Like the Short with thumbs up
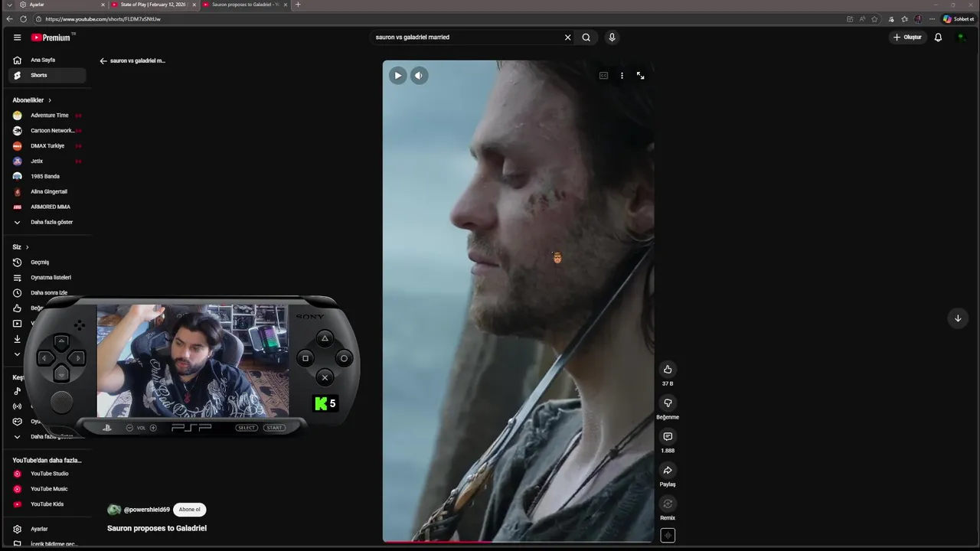980x551 pixels. point(668,370)
